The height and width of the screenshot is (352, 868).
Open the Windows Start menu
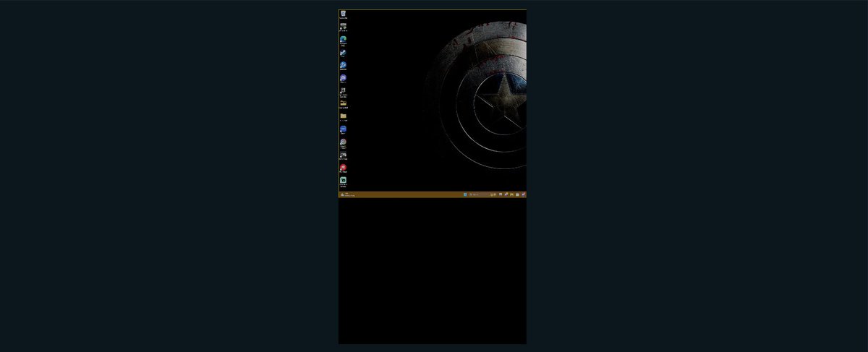pos(465,194)
